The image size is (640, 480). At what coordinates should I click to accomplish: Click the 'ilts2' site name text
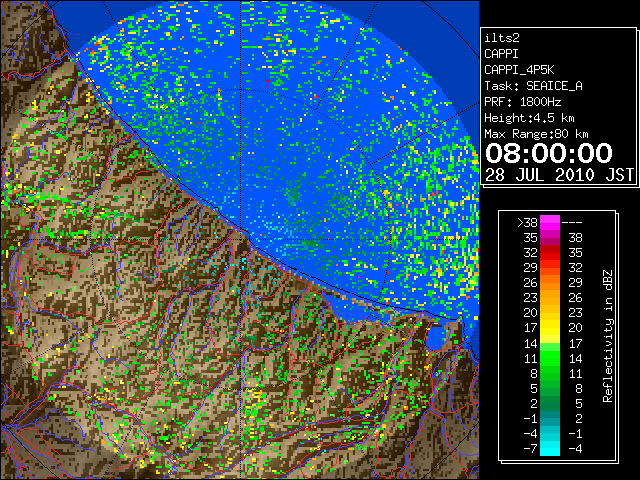pyautogui.click(x=502, y=38)
